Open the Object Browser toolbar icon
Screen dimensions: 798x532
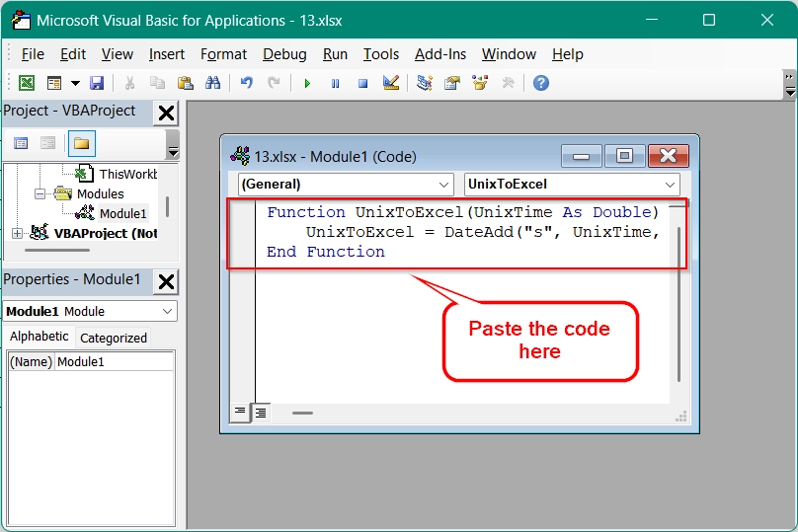click(480, 83)
